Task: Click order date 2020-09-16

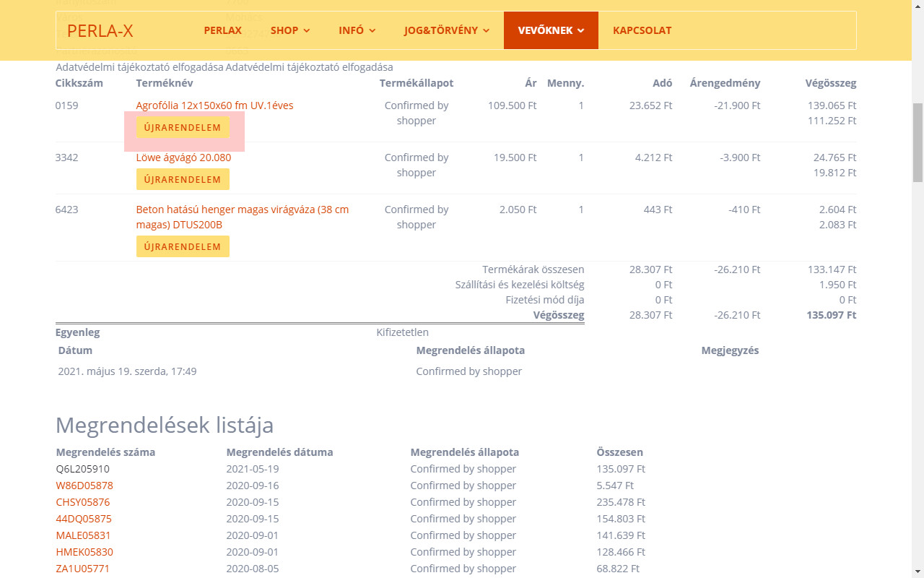Action: pyautogui.click(x=253, y=486)
